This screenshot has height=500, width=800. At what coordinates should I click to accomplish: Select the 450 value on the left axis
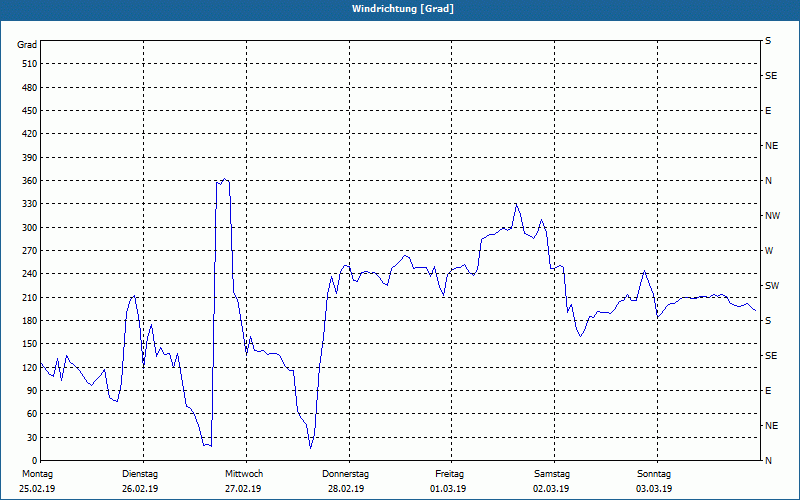pyautogui.click(x=30, y=111)
